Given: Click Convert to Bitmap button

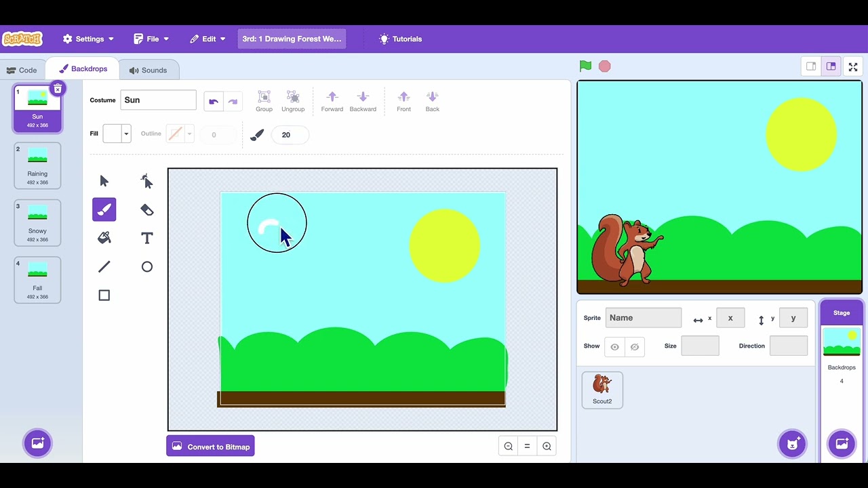Looking at the screenshot, I should tap(210, 446).
